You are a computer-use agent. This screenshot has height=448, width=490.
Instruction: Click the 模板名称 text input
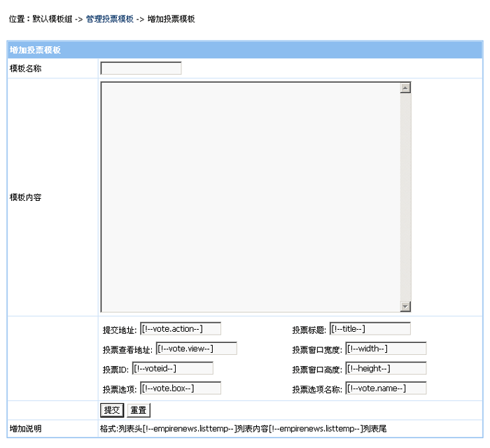(x=141, y=69)
